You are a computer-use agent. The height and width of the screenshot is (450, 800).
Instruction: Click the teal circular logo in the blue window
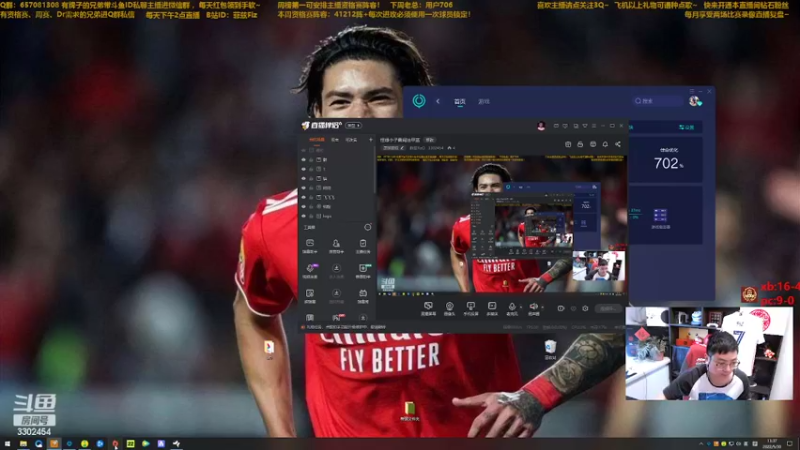[419, 101]
